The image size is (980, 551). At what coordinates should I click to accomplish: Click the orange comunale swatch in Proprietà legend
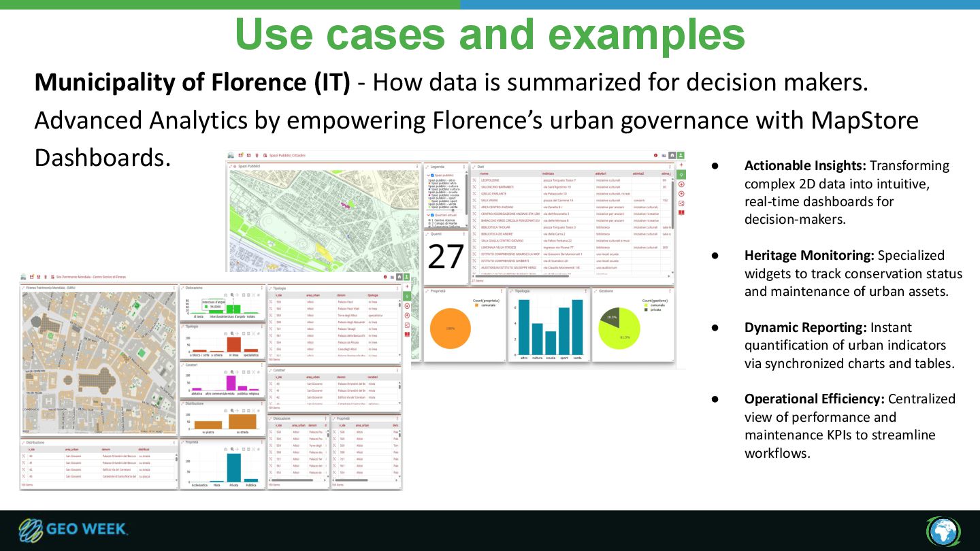(x=476, y=305)
